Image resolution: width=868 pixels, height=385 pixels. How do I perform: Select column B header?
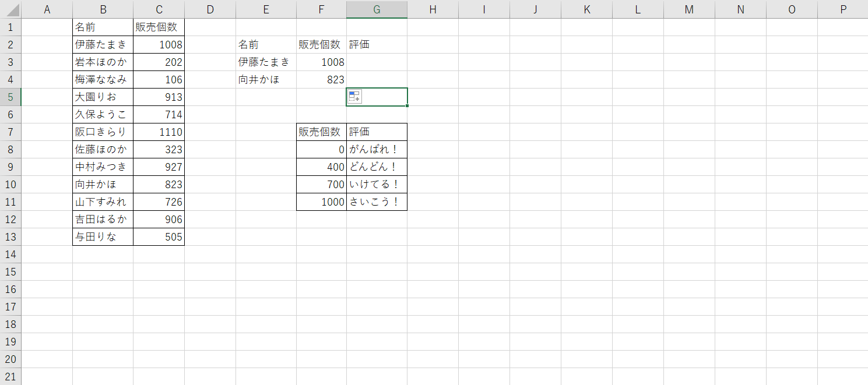point(103,9)
